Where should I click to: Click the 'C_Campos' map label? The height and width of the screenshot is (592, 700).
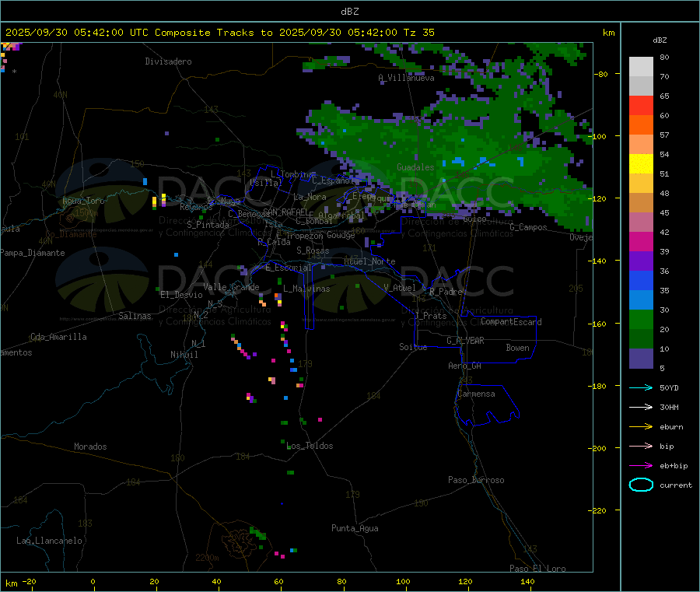pyautogui.click(x=528, y=227)
